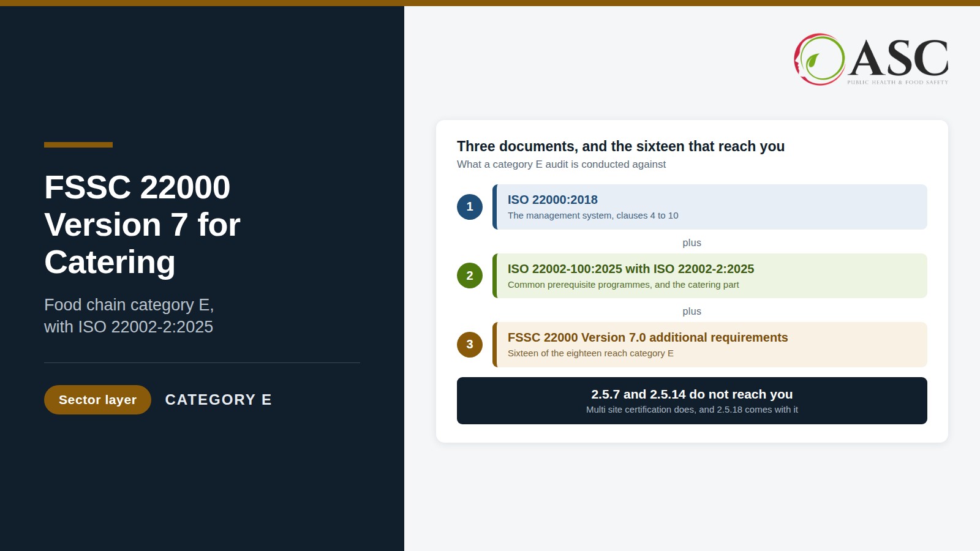Click the Food chain category E subtitle
Image resolution: width=980 pixels, height=551 pixels.
pyautogui.click(x=129, y=316)
